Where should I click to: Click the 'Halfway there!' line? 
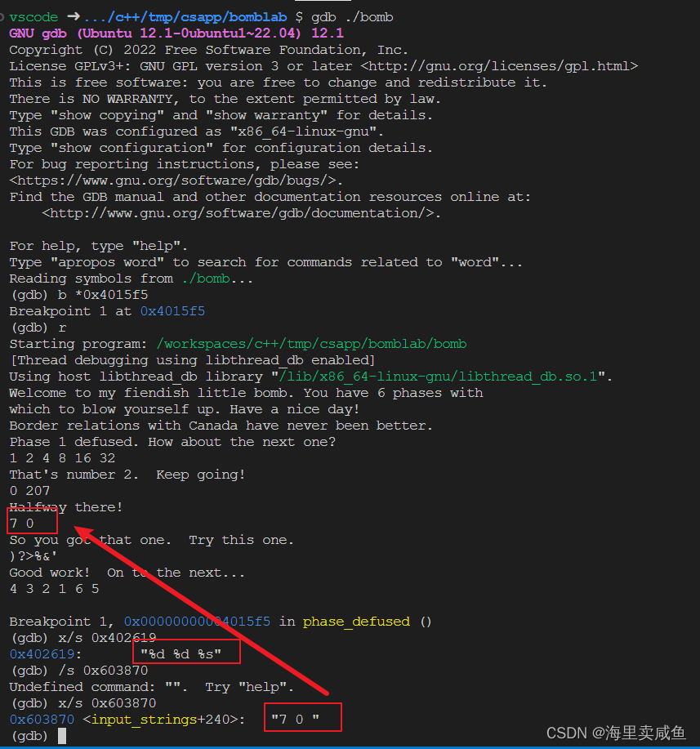(x=66, y=506)
